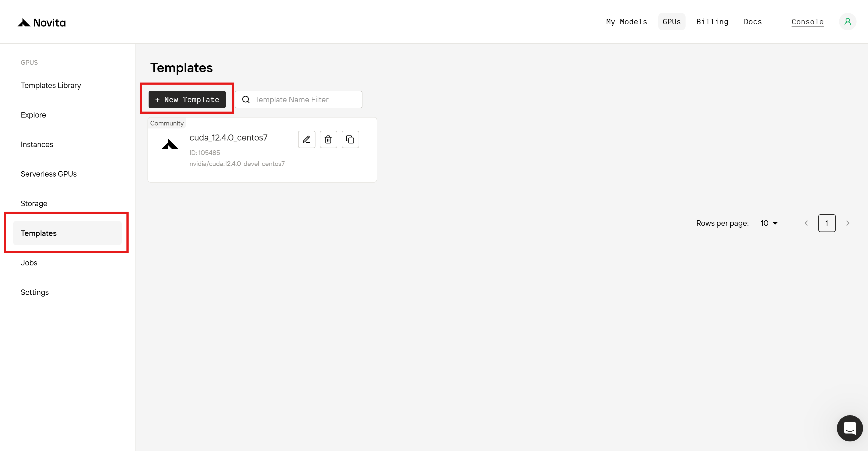
Task: Open the user profile avatar icon
Action: pyautogui.click(x=848, y=22)
